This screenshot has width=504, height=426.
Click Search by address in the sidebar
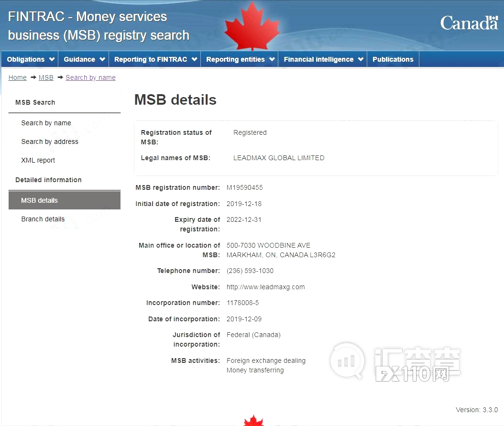click(50, 142)
